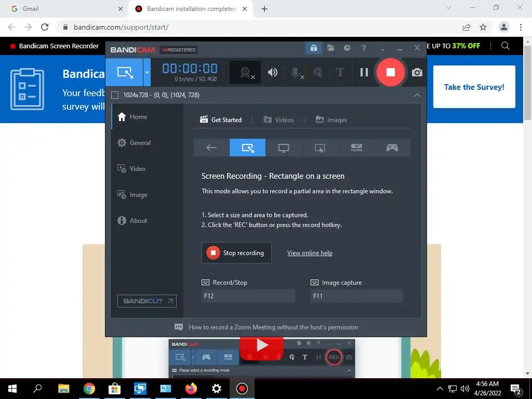Image resolution: width=532 pixels, height=399 pixels.
Task: Switch to the Videos tab
Action: click(x=278, y=120)
